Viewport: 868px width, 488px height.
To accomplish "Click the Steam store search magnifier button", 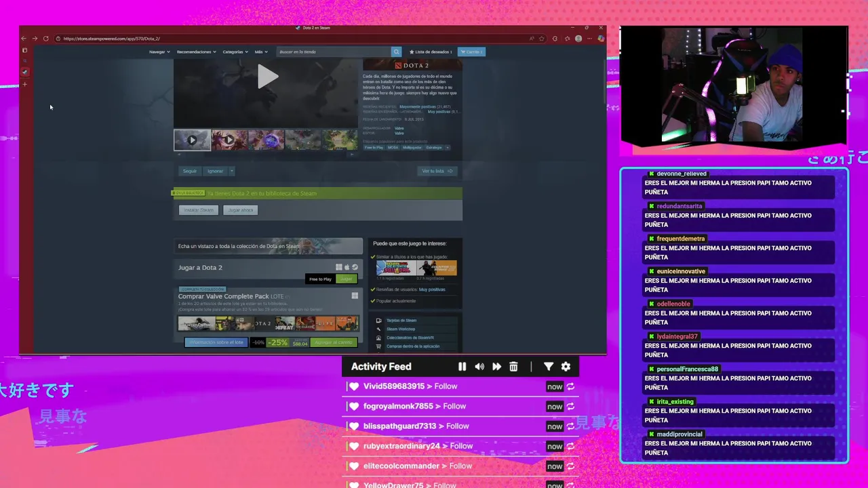I will tap(396, 52).
